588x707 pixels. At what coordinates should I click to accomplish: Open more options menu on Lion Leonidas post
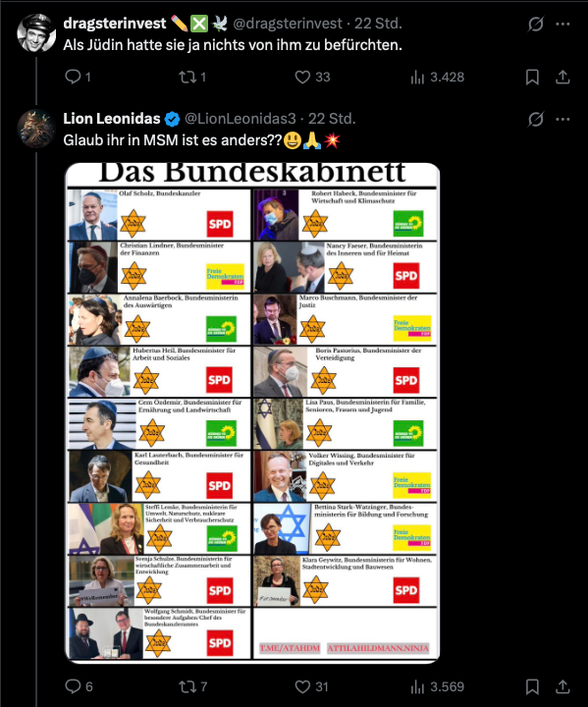pyautogui.click(x=562, y=120)
